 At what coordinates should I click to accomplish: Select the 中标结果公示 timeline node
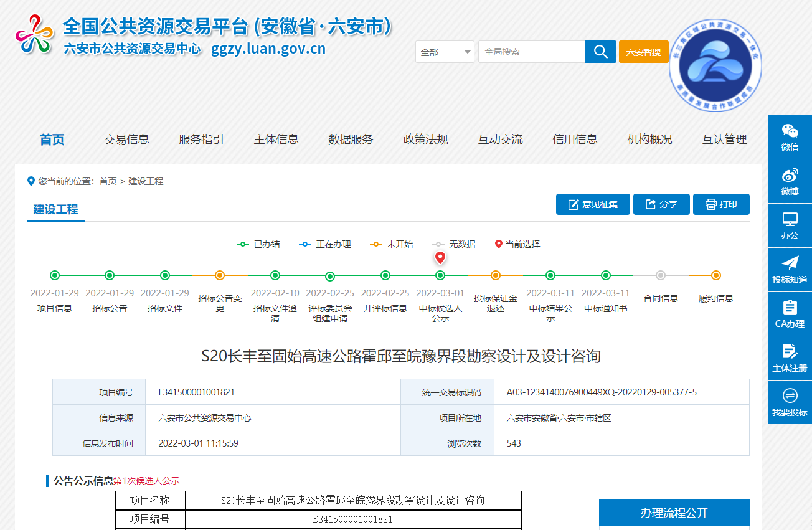point(550,275)
